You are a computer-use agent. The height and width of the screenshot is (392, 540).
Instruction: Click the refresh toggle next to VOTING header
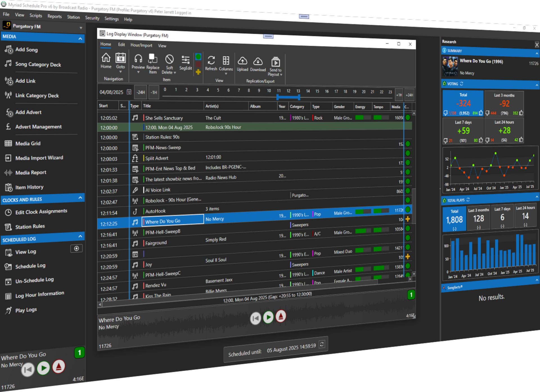point(462,84)
